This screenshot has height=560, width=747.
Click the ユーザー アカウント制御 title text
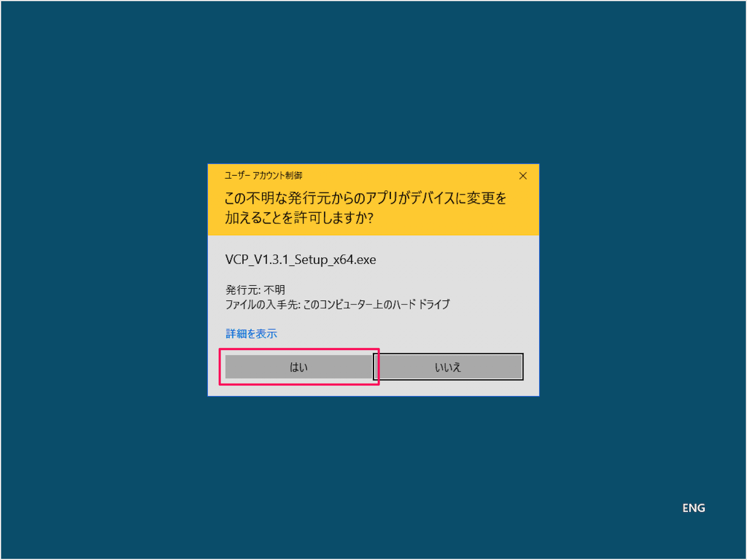264,175
